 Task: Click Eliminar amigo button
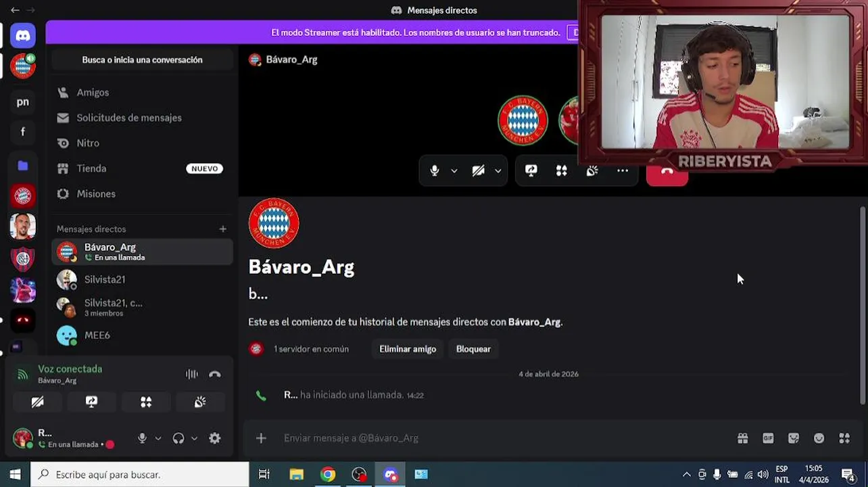tap(408, 349)
